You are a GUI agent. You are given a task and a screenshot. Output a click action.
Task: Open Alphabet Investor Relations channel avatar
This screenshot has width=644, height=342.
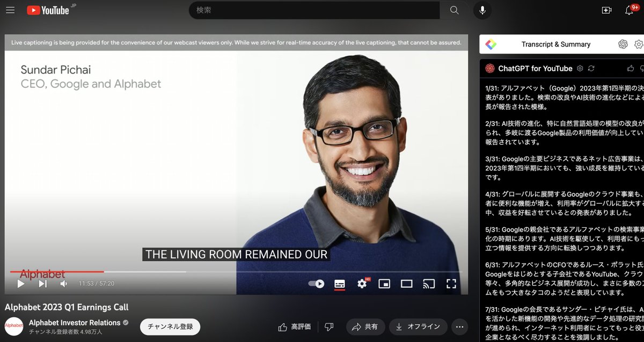(14, 326)
